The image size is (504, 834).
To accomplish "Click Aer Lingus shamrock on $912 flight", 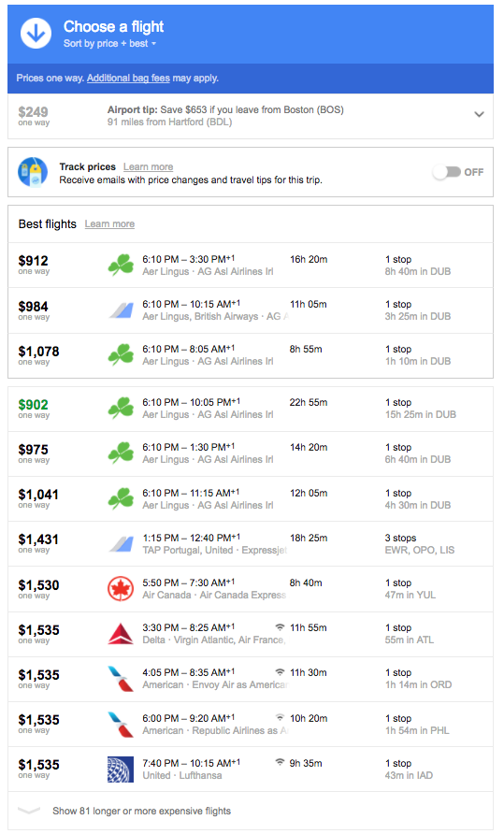I will point(121,265).
